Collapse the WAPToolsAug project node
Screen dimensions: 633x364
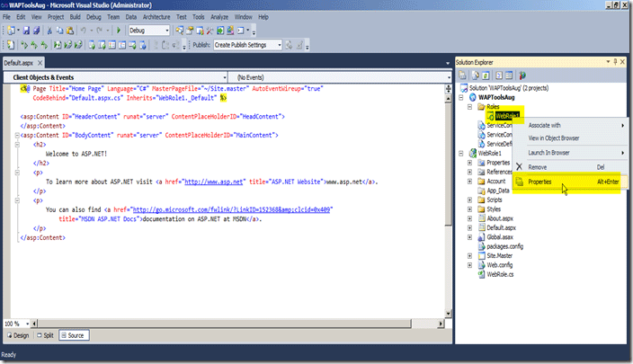tap(461, 97)
